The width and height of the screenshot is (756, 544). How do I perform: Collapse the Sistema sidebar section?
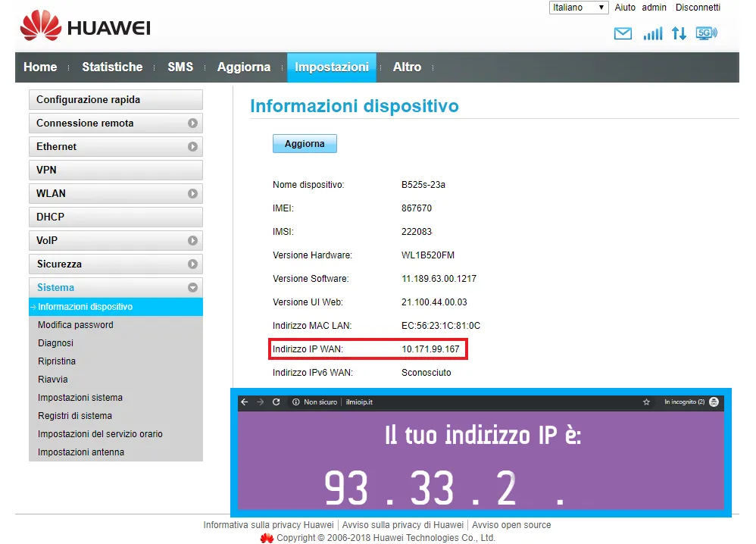pyautogui.click(x=192, y=288)
